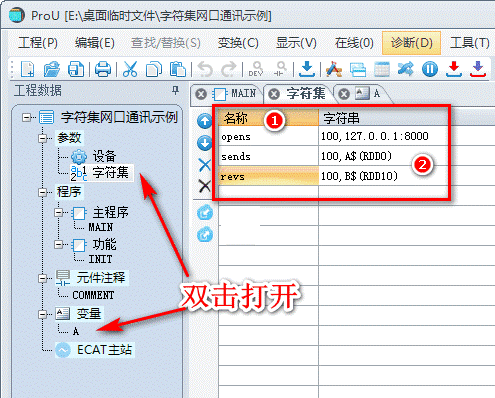The image size is (495, 398).
Task: Click the blue download arrow icon
Action: (307, 69)
